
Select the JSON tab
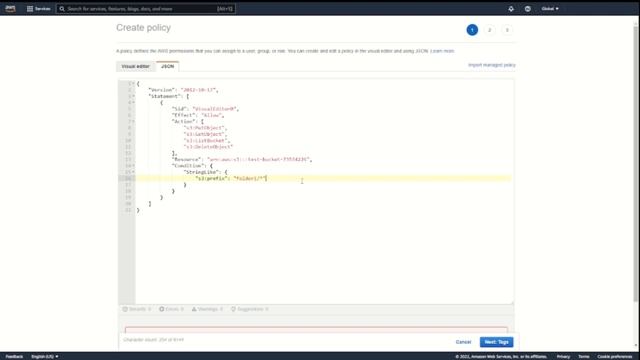click(167, 66)
